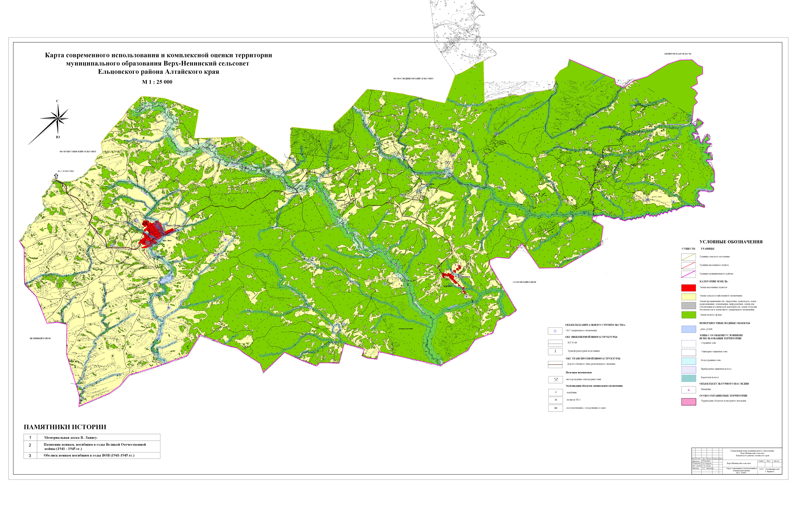This screenshot has height=532, width=812.
Task: Click the Граница муниципального района magenta sample
Action: tap(688, 274)
